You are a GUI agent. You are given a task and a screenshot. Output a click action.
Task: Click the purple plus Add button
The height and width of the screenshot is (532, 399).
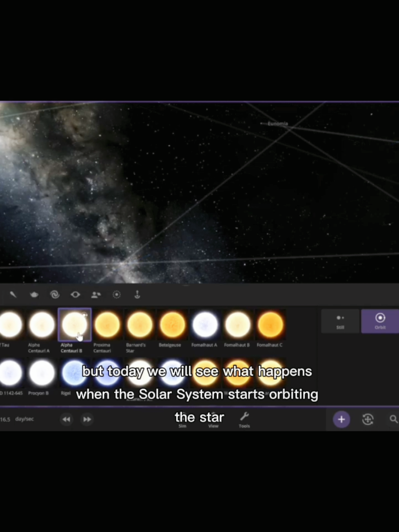point(341,419)
